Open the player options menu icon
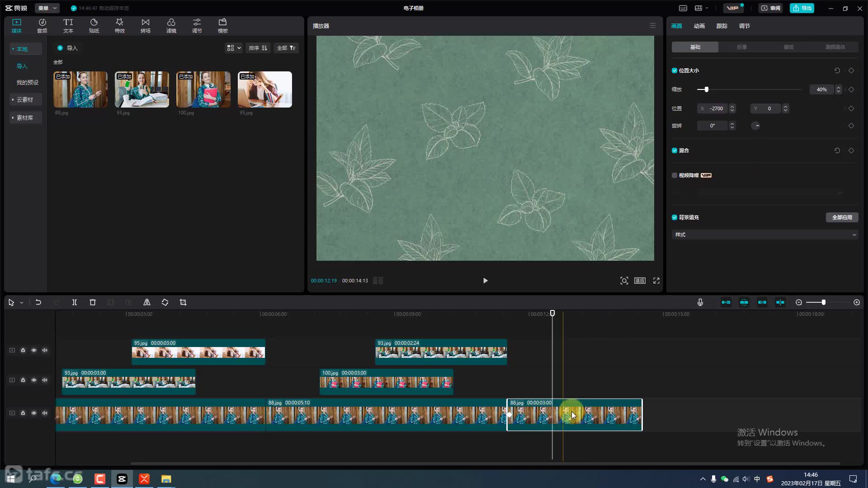This screenshot has width=868, height=488. (x=653, y=26)
